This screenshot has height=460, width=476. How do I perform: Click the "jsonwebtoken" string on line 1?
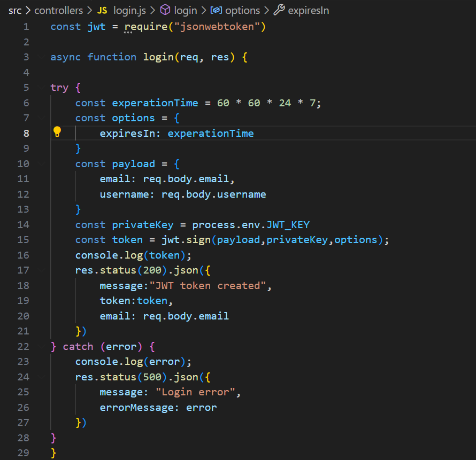click(x=217, y=27)
